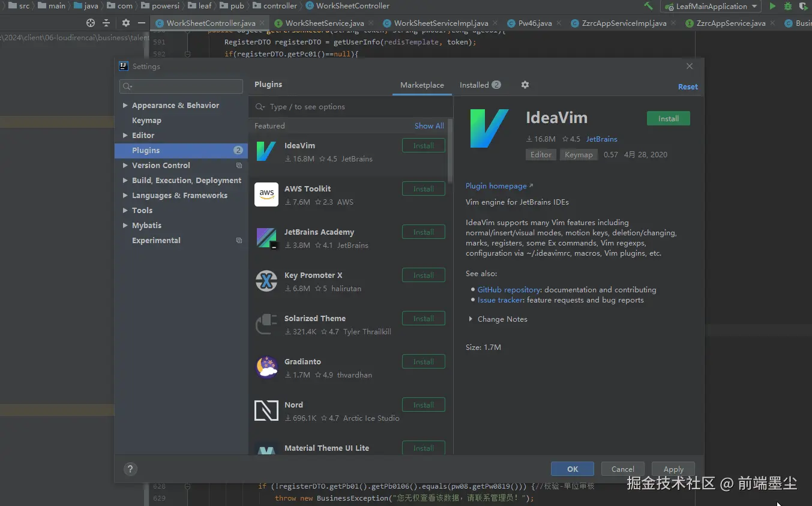Close the WorkSheetService.java editor tab
Screen dimensions: 812x506
(x=371, y=23)
